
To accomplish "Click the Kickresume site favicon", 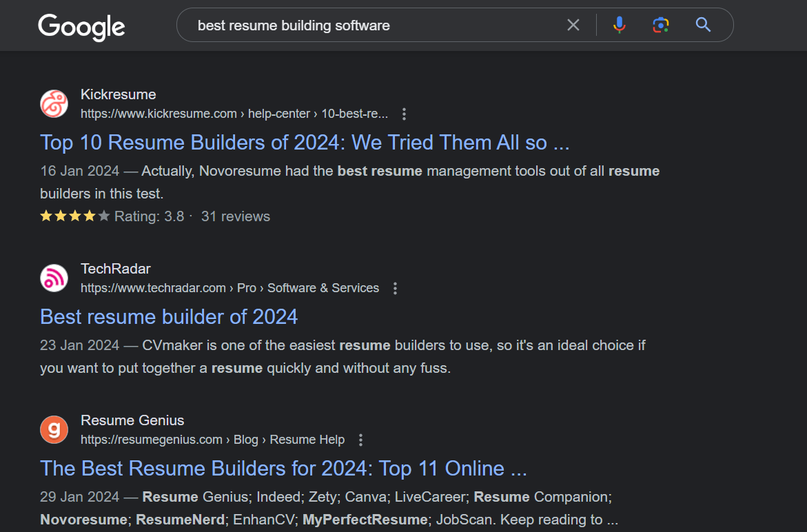I will click(x=54, y=104).
